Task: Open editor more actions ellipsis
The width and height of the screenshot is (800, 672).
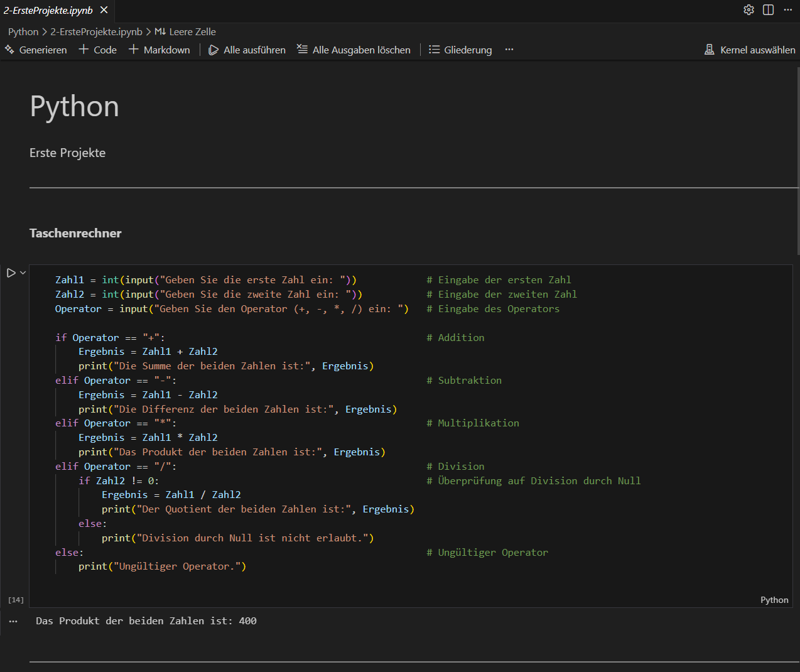Action: pos(788,9)
